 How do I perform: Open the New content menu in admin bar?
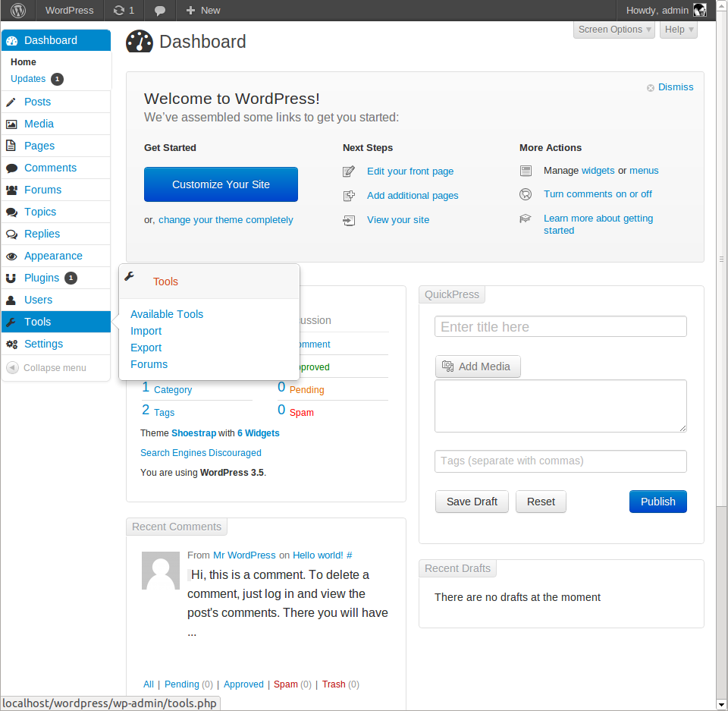pos(203,10)
